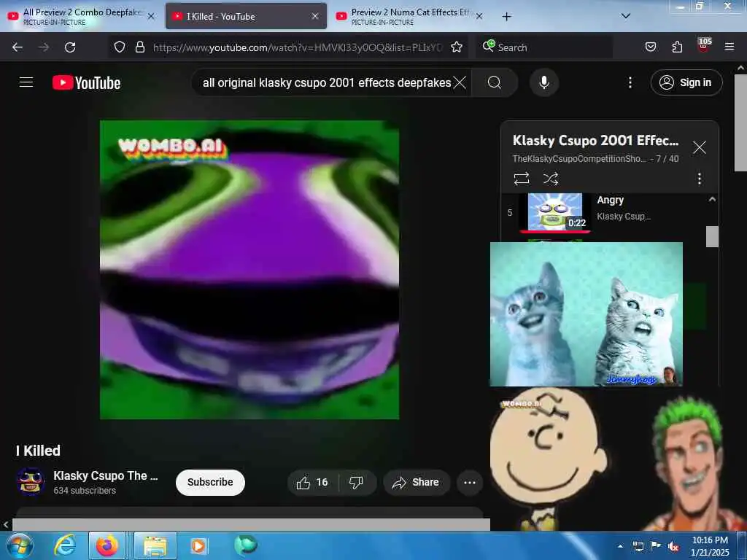Clear the YouTube search query

point(460,83)
